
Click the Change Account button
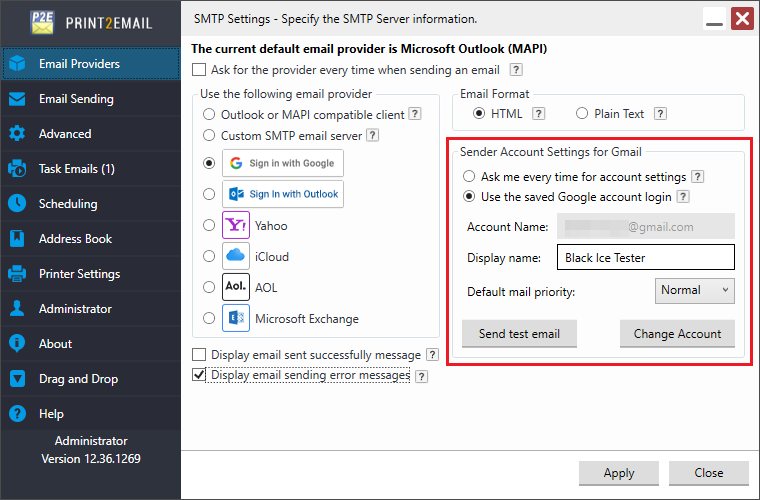[677, 334]
